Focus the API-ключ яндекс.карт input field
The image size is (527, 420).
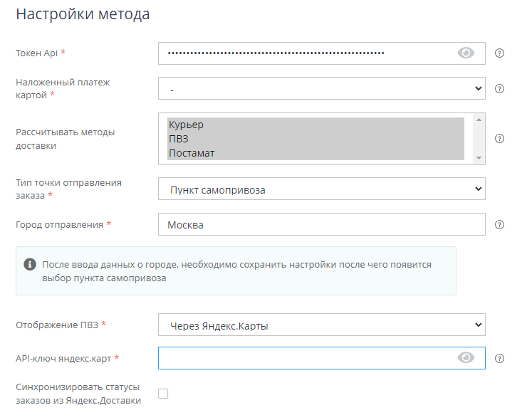pyautogui.click(x=306, y=358)
